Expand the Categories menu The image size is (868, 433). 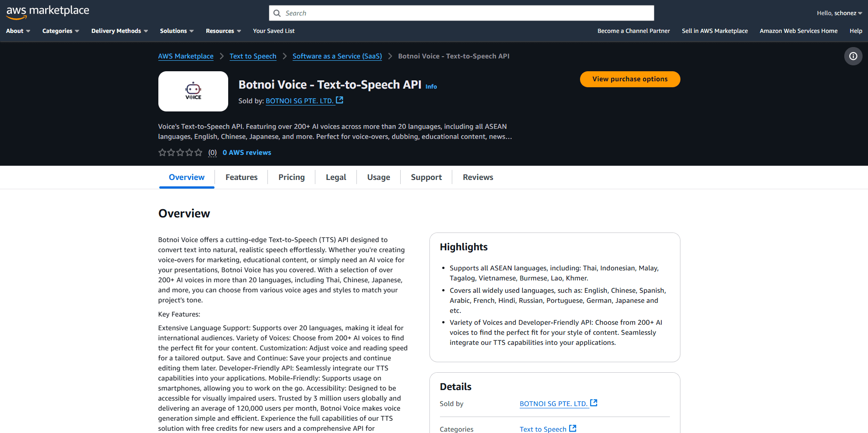coord(61,31)
